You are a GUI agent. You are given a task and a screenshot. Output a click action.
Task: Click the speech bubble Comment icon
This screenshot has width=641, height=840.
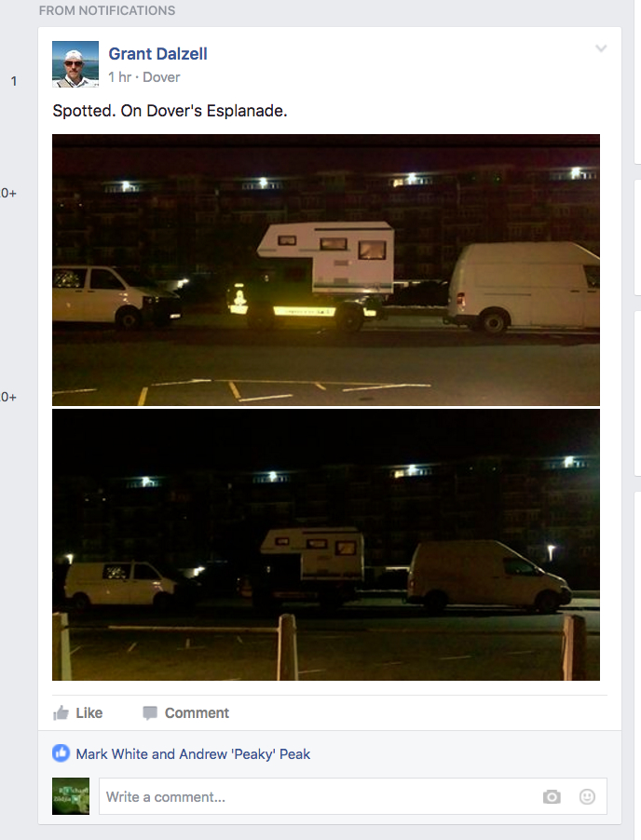150,713
